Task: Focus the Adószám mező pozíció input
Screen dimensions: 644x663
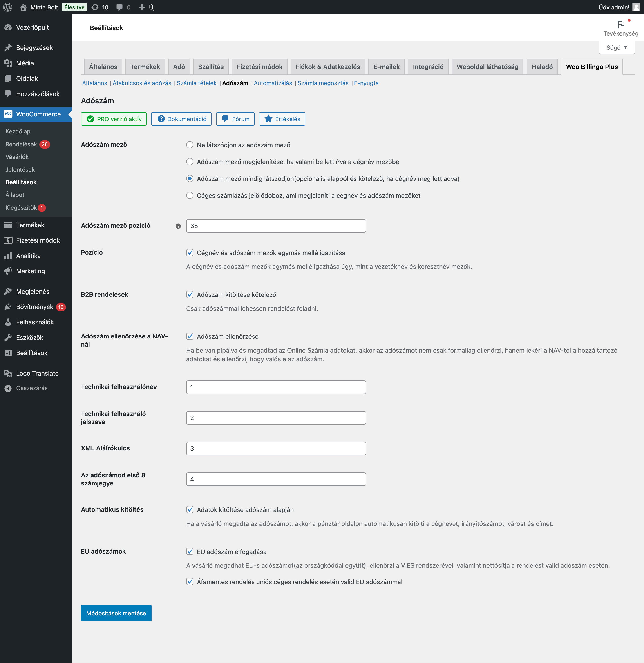Action: [x=276, y=226]
